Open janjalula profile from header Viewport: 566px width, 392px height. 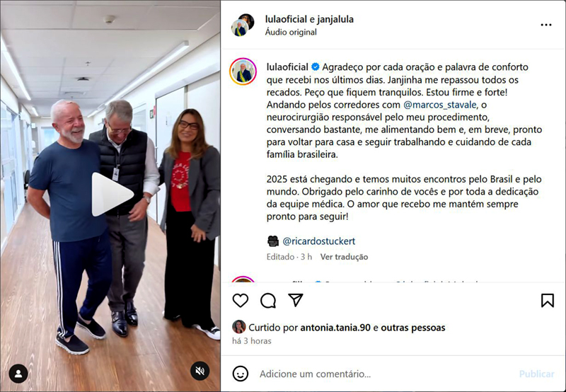(x=335, y=19)
